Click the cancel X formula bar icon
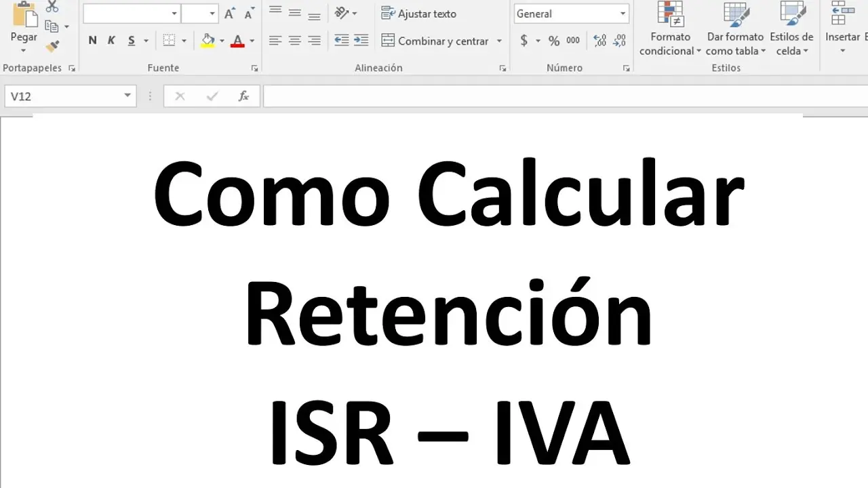Image resolution: width=868 pixels, height=488 pixels. tap(180, 96)
